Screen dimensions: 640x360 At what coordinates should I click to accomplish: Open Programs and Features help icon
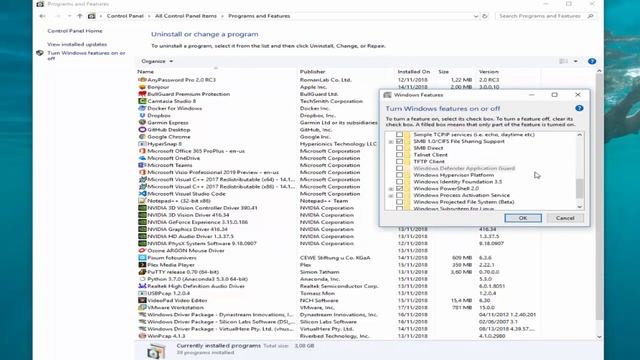pos(592,61)
